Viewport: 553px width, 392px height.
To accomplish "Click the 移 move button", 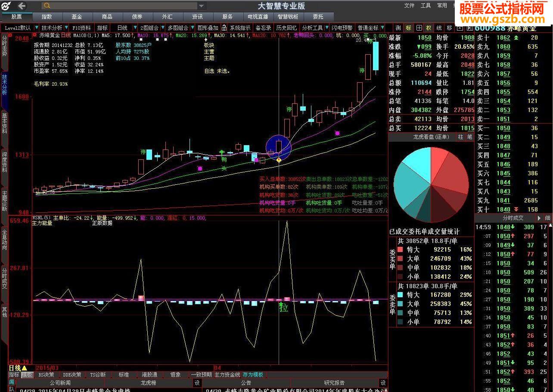I will 450,28.
